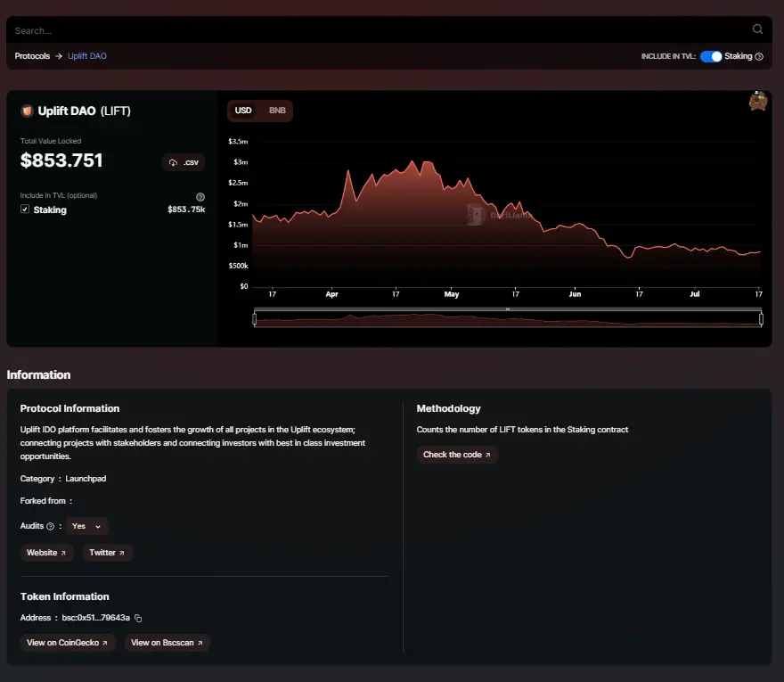The height and width of the screenshot is (682, 784).
Task: Download TVL data as .csv
Action: tap(184, 162)
